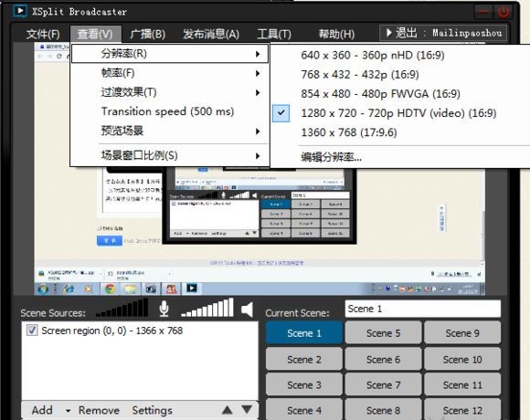Move source down with the down arrow
530x420 pixels.
tap(247, 410)
